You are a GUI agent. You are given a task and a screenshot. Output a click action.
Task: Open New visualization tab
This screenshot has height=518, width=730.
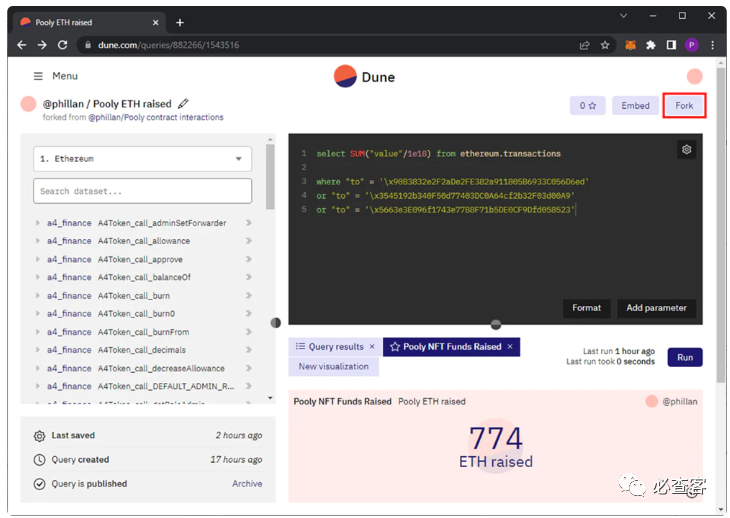tap(333, 367)
